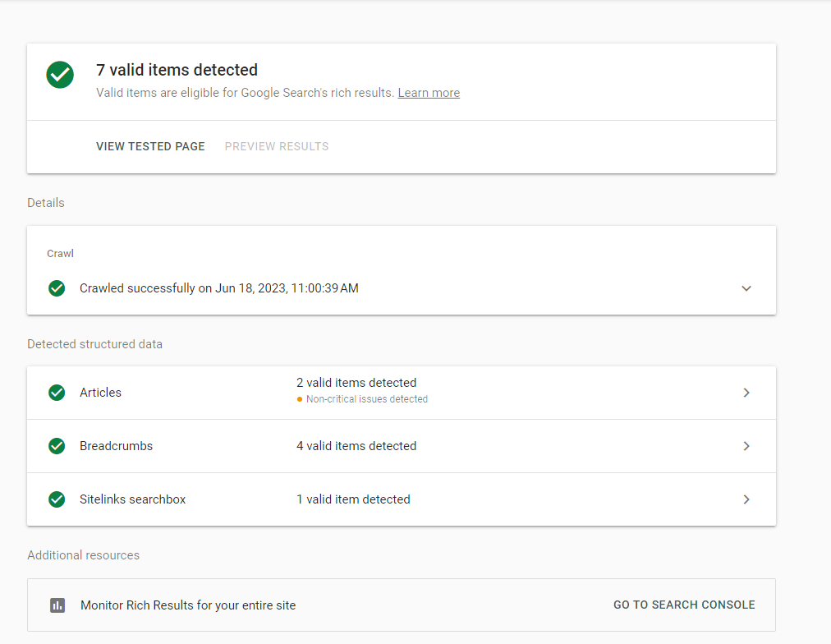Screen dimensions: 831x644
Task: Click the green check icon beside Articles
Action: coord(57,393)
